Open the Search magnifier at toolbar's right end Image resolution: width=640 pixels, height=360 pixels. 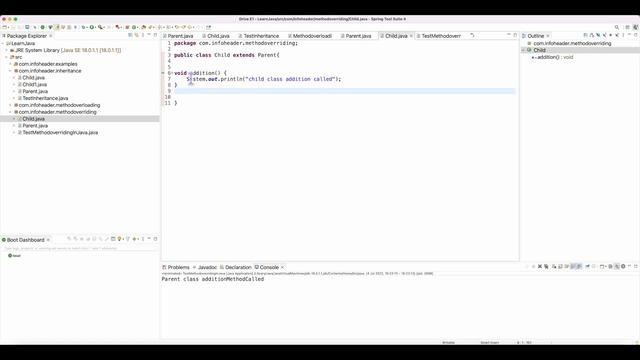(x=617, y=27)
